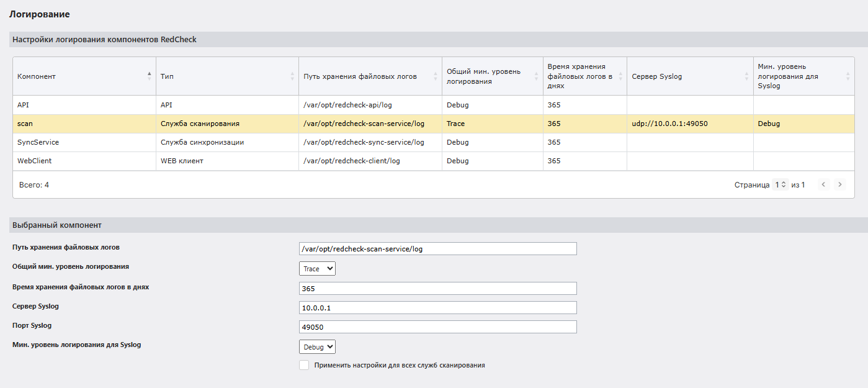Go to previous page arrow
Image resolution: width=868 pixels, height=388 pixels.
pyautogui.click(x=823, y=184)
